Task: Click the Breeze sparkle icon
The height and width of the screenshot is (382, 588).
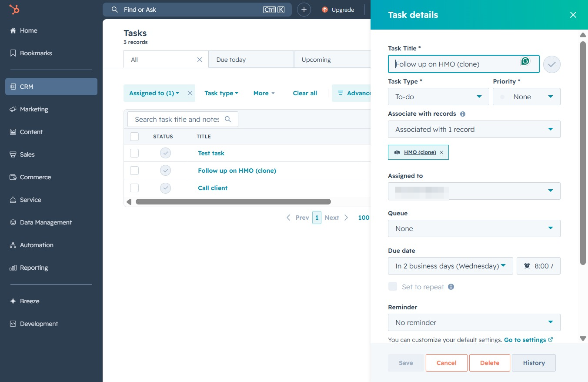Action: coord(13,301)
